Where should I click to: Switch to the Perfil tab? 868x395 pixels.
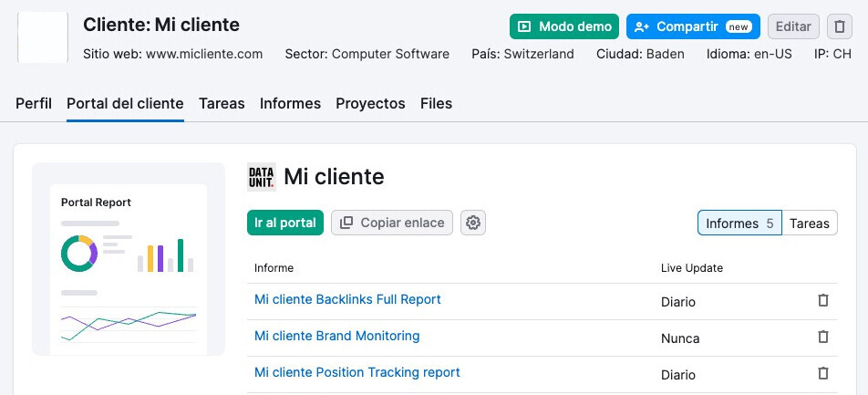pos(33,104)
